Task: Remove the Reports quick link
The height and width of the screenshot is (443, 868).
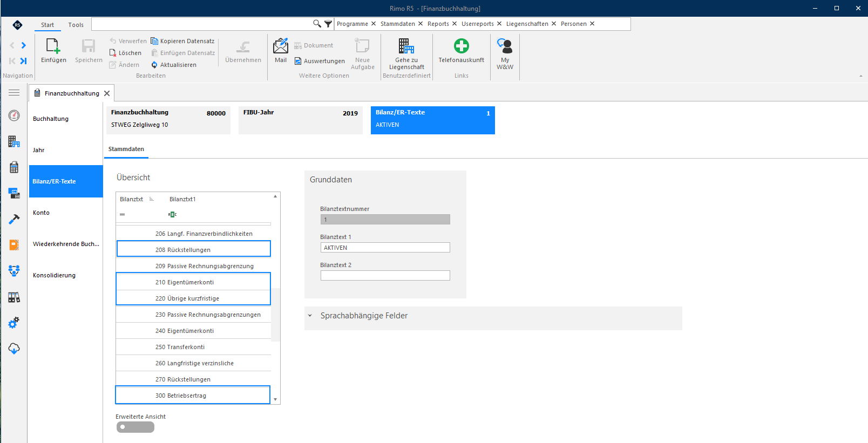Action: tap(455, 24)
